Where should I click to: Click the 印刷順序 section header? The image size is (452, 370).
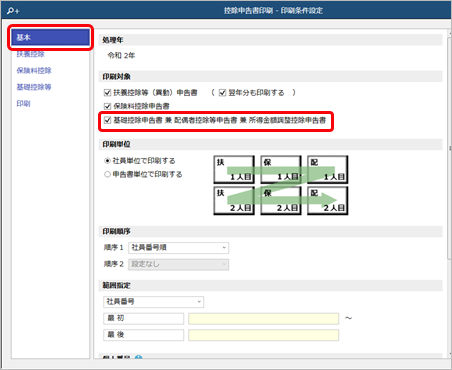[271, 231]
